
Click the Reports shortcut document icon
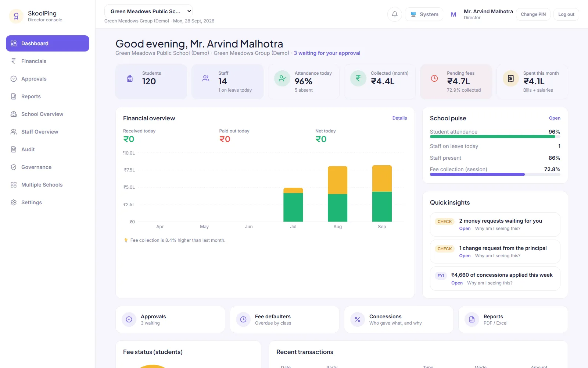click(472, 319)
